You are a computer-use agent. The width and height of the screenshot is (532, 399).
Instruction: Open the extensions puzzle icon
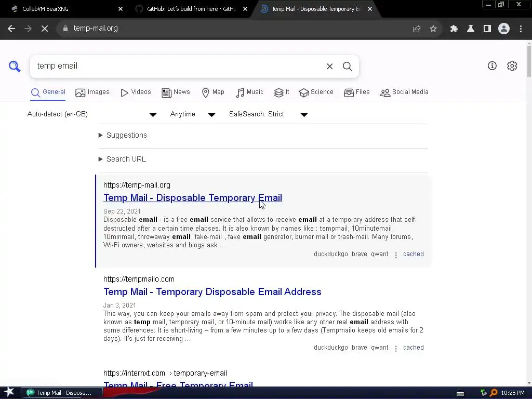click(x=454, y=29)
